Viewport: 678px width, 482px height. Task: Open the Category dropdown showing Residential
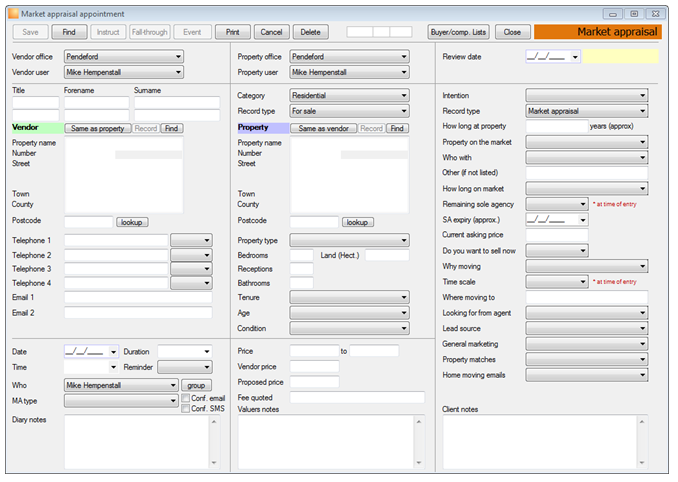pyautogui.click(x=349, y=96)
